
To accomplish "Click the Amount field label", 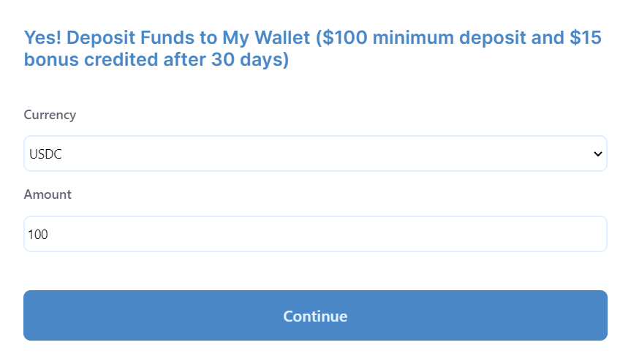I will [48, 194].
